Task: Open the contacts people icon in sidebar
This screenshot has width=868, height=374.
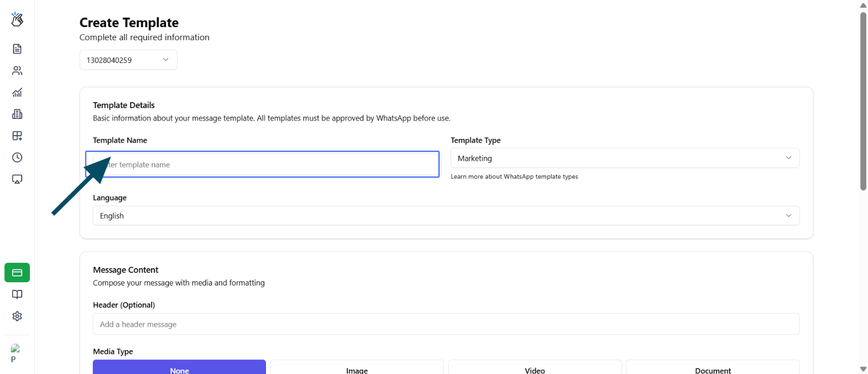Action: click(x=17, y=71)
